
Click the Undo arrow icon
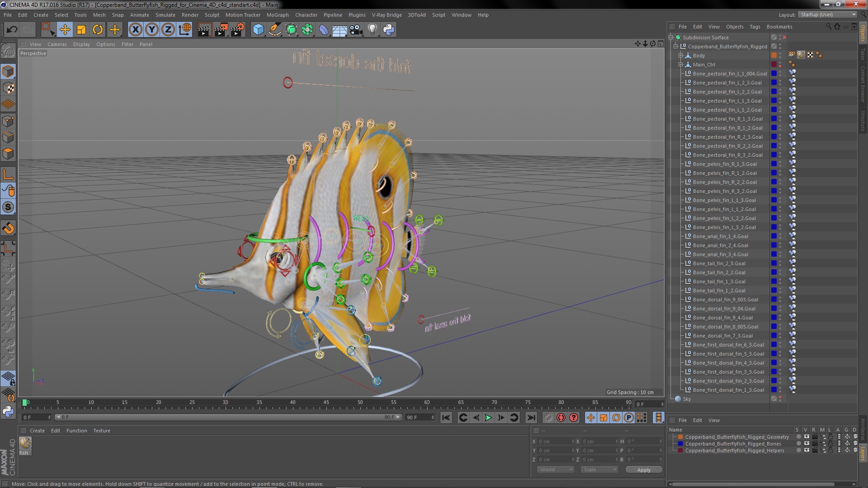pos(12,30)
